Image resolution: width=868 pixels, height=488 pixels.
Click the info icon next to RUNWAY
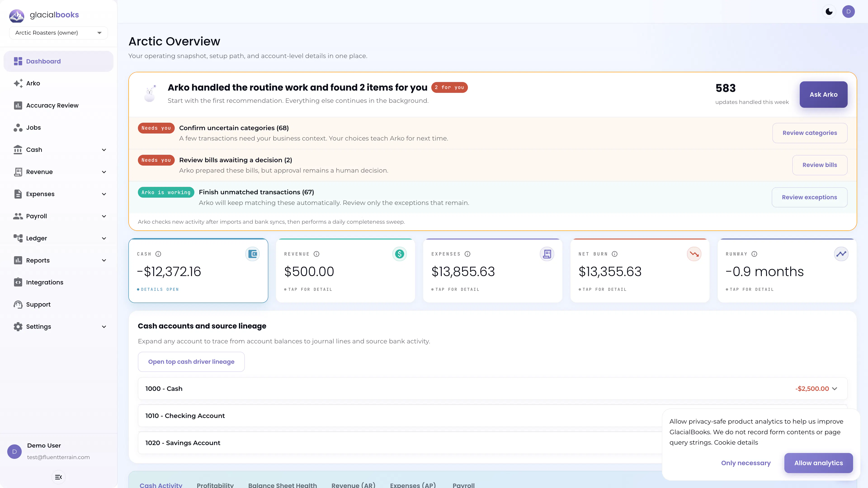coord(755,254)
